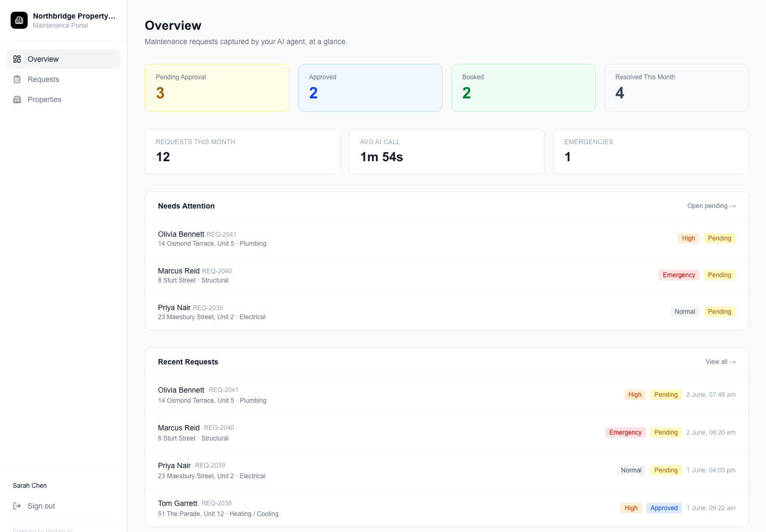766x532 pixels.
Task: Click the Approved badge on Tom Garrett row
Action: (664, 508)
